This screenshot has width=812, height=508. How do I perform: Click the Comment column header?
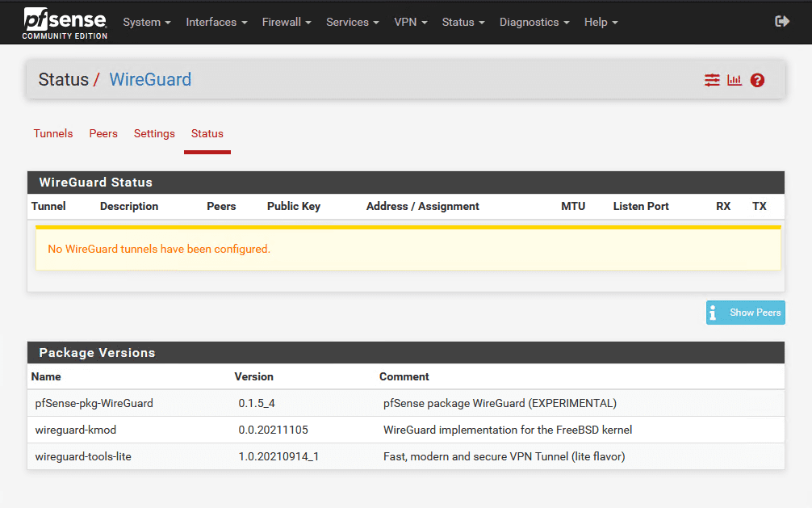404,377
